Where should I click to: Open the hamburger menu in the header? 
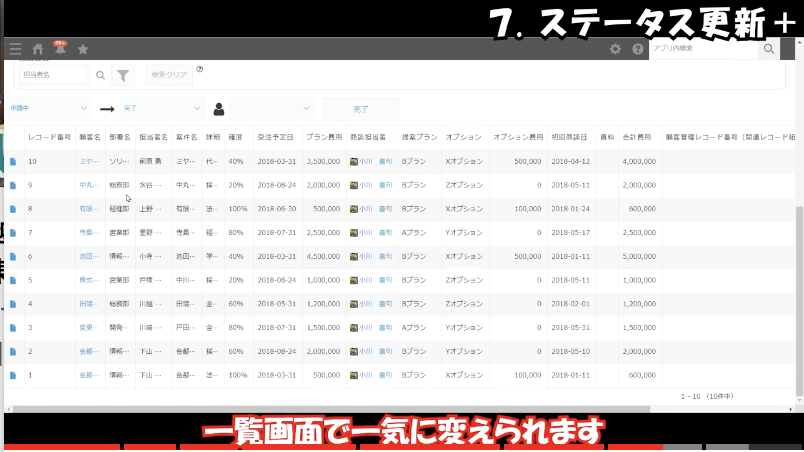(14, 49)
